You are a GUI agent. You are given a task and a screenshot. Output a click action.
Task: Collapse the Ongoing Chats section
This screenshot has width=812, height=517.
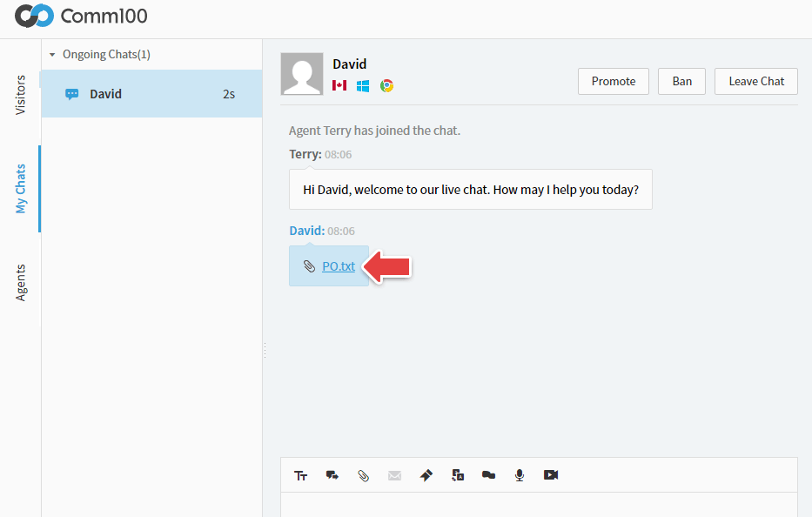(54, 53)
